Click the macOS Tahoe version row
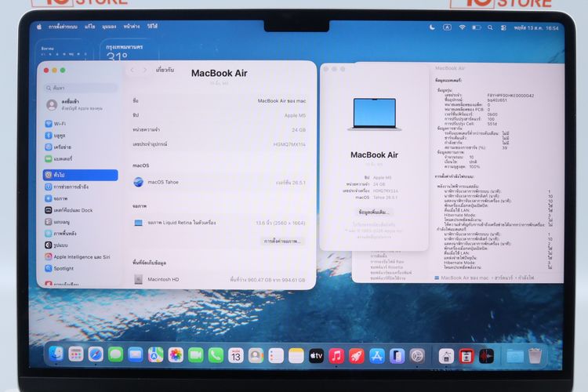Screen dimensions: 588x392 [x=220, y=183]
